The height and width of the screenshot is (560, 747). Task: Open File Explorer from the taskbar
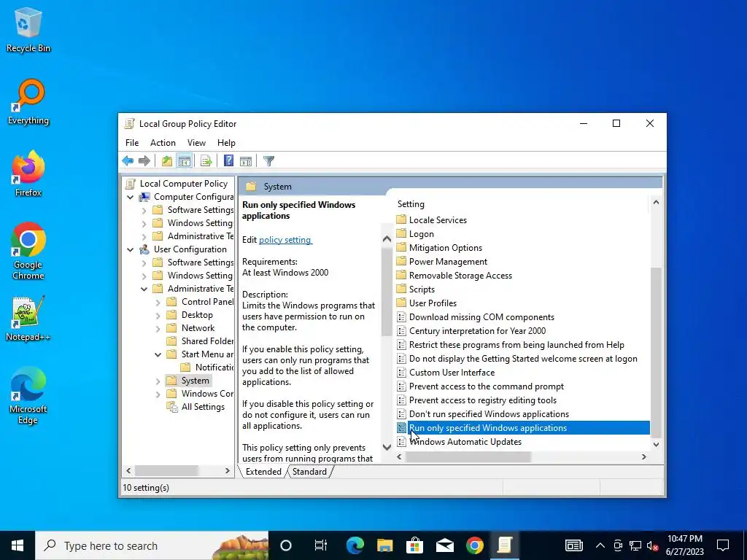(384, 545)
